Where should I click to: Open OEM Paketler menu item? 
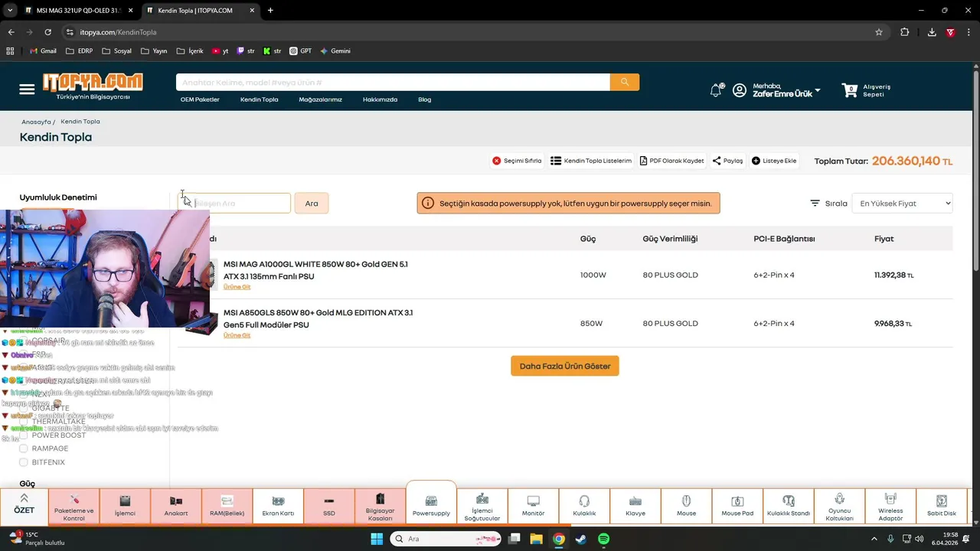click(200, 99)
